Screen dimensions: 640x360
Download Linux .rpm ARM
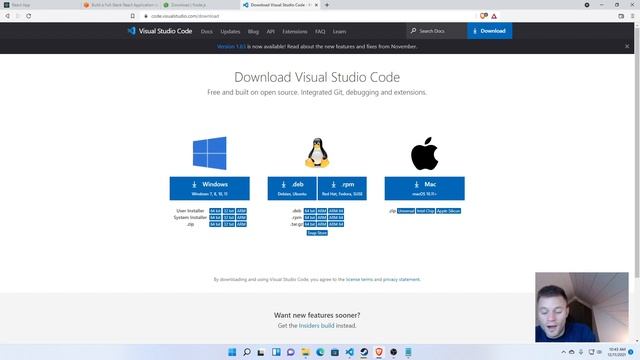(x=322, y=218)
